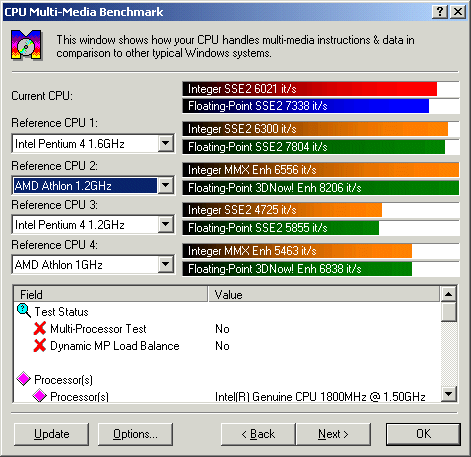Viewport: 471px width, 457px height.
Task: Click the Test Status magnifier icon
Action: [x=24, y=311]
